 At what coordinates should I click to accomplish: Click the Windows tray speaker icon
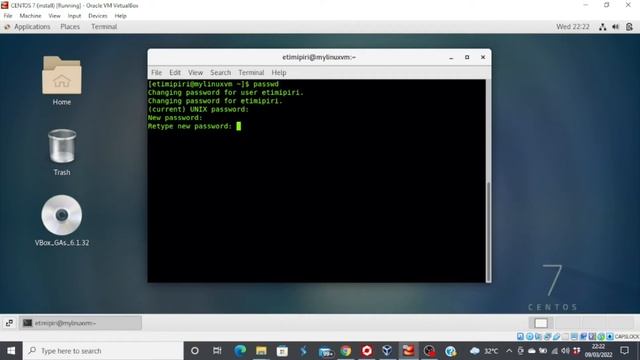click(x=565, y=351)
